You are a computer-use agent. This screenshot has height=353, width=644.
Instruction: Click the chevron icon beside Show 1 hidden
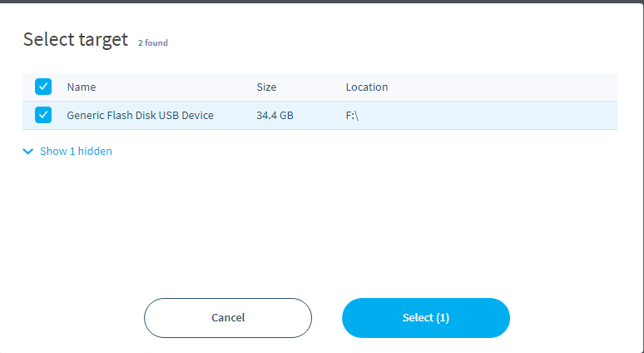(x=28, y=152)
